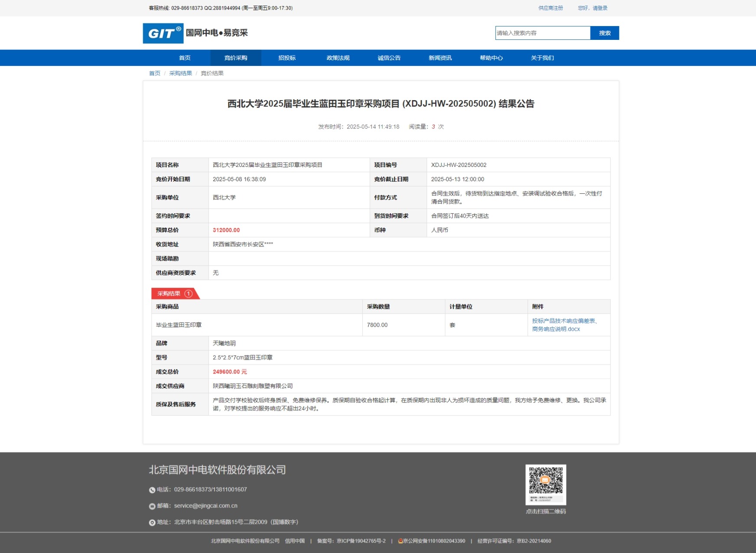Download the 投标产品技术响应偏差表 docx attachment

(564, 325)
